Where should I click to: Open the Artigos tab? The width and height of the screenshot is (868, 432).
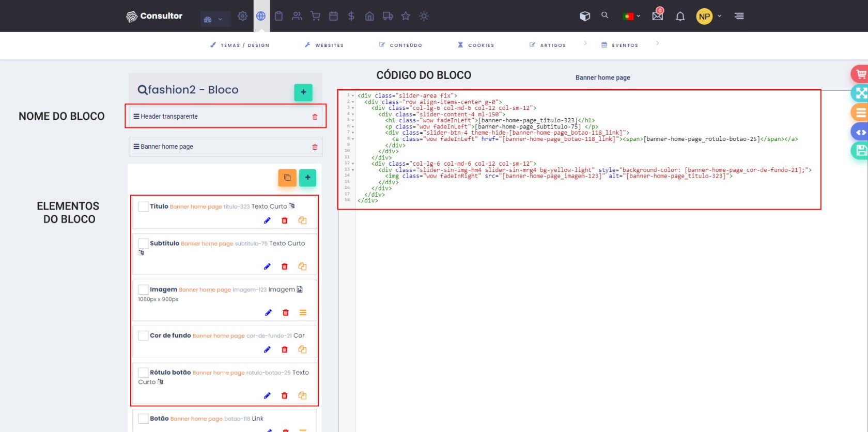pos(548,45)
